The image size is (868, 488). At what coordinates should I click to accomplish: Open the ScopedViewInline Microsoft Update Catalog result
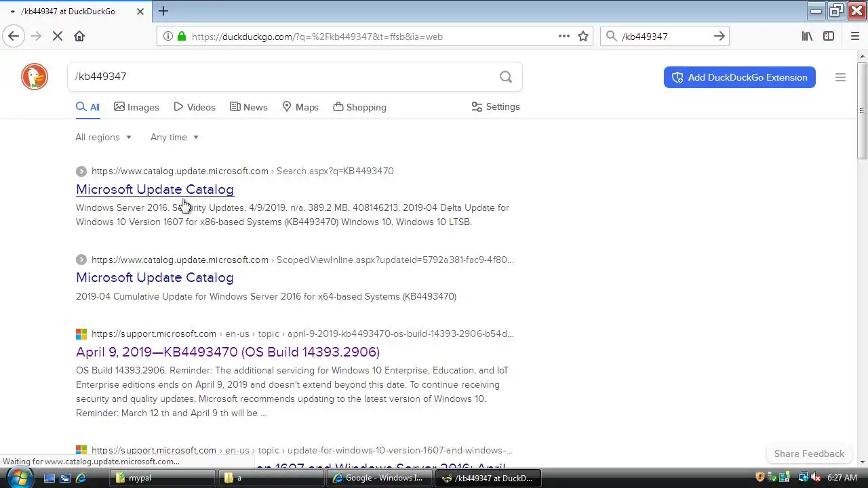(155, 277)
